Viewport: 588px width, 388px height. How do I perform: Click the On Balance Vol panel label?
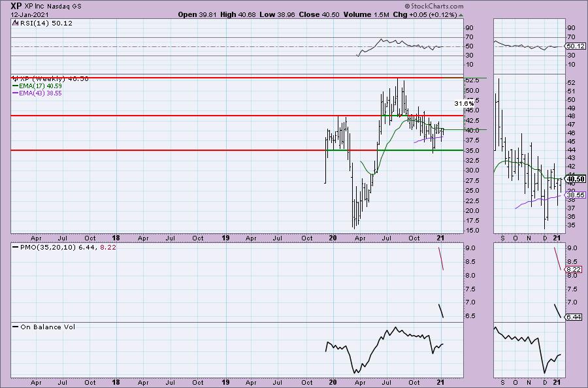[48, 327]
